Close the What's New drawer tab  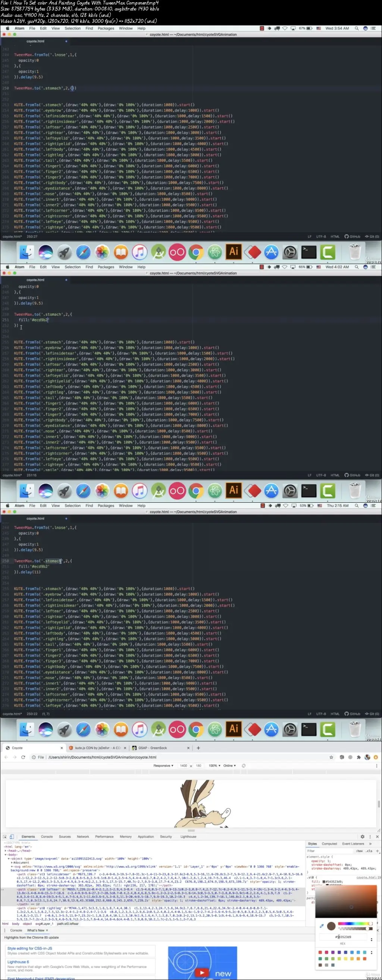(47, 931)
